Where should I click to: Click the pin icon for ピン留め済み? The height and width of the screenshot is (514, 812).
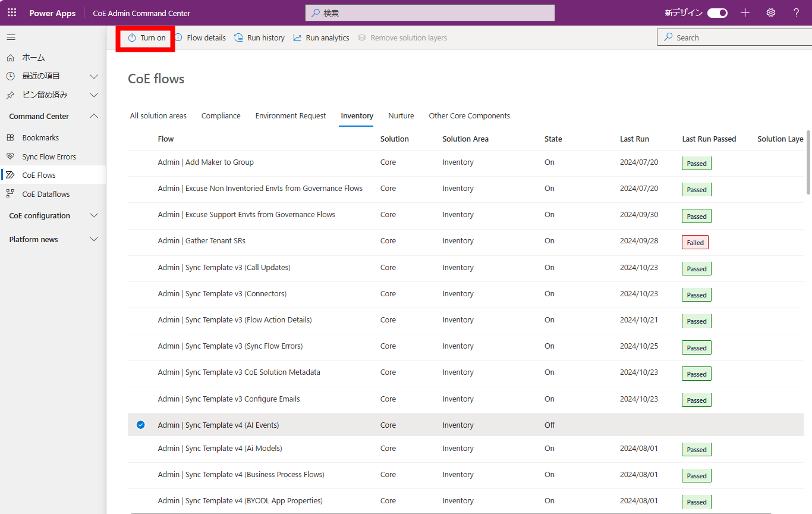coord(10,95)
